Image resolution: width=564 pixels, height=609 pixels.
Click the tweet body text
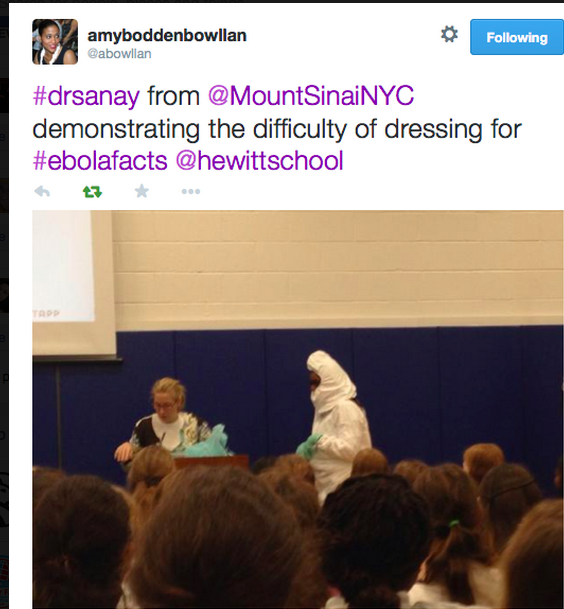click(x=277, y=128)
